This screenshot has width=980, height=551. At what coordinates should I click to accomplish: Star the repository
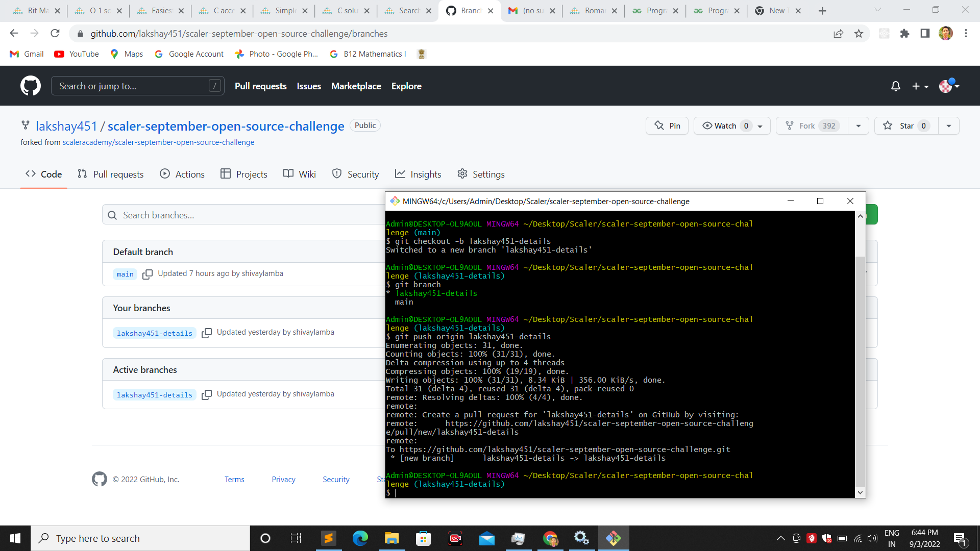pos(905,126)
